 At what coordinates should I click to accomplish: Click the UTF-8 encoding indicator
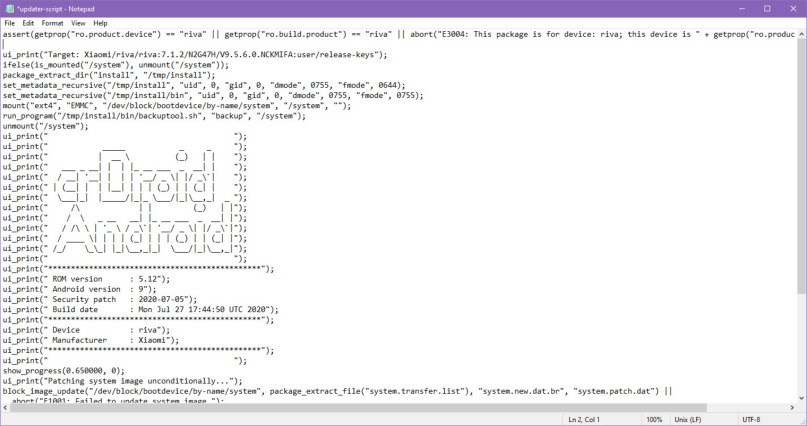click(x=752, y=419)
